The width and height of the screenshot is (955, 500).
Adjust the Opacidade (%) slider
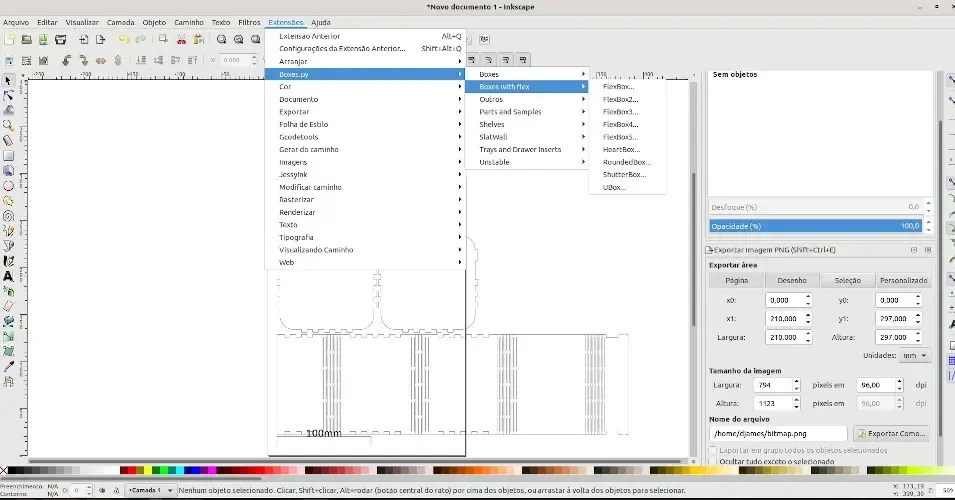click(x=816, y=226)
